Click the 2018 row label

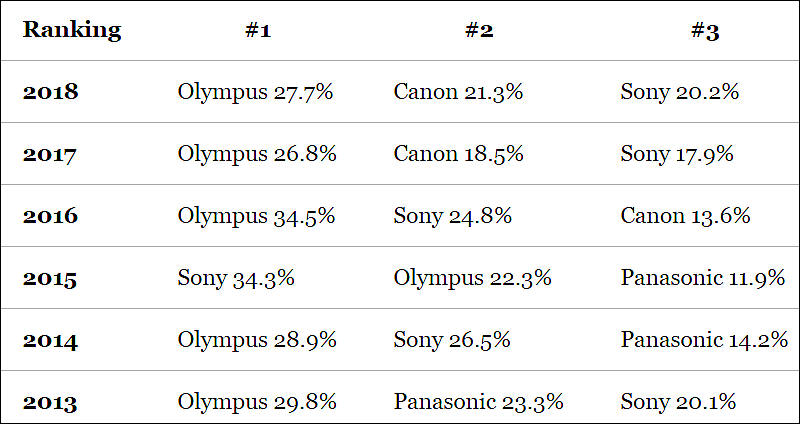51,92
